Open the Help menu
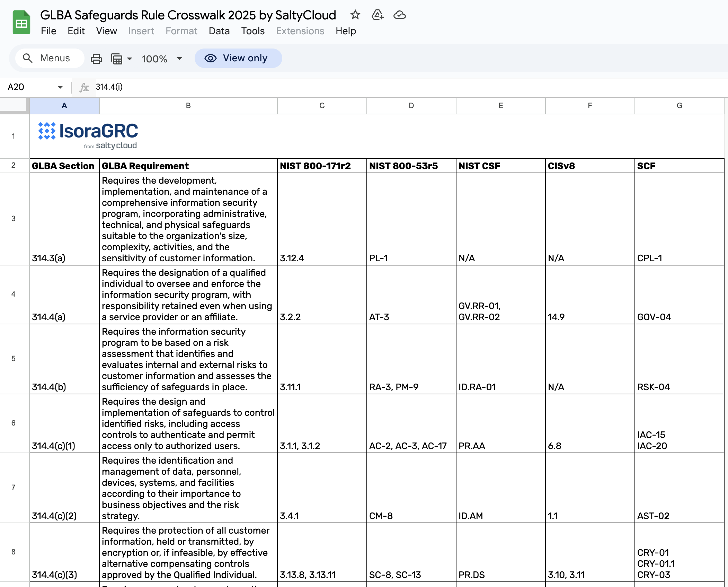This screenshot has width=728, height=587. pos(345,31)
